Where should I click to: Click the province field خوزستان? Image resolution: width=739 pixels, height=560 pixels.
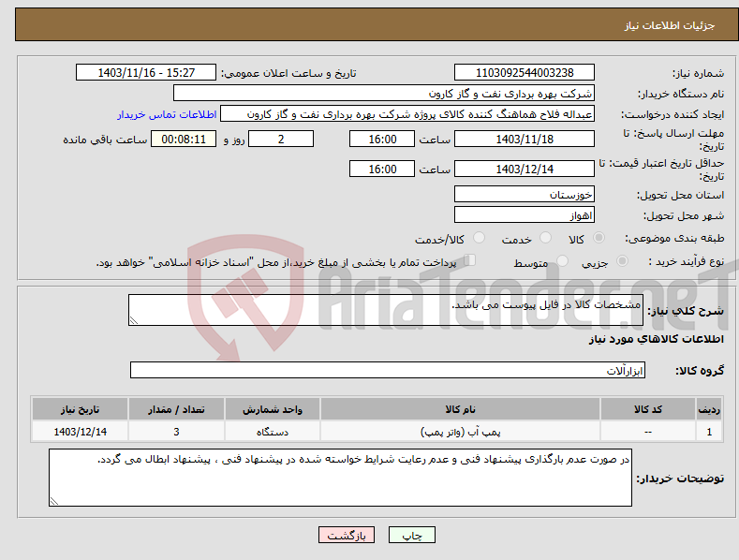point(525,194)
